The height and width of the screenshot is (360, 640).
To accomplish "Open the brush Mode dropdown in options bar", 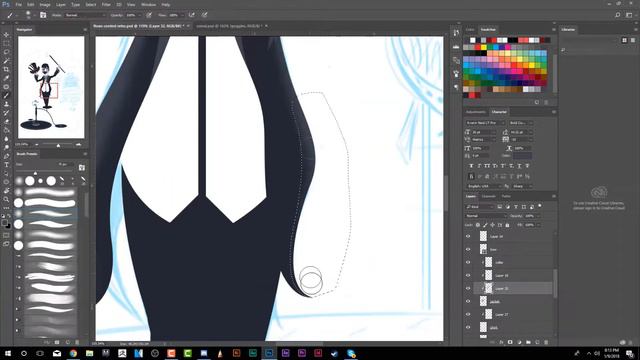I will click(85, 15).
